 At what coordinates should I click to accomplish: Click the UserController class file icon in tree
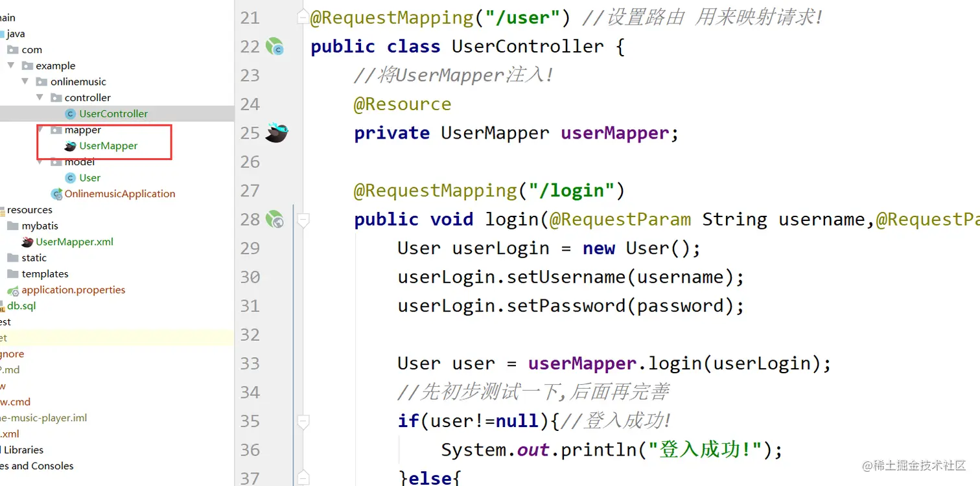point(71,114)
